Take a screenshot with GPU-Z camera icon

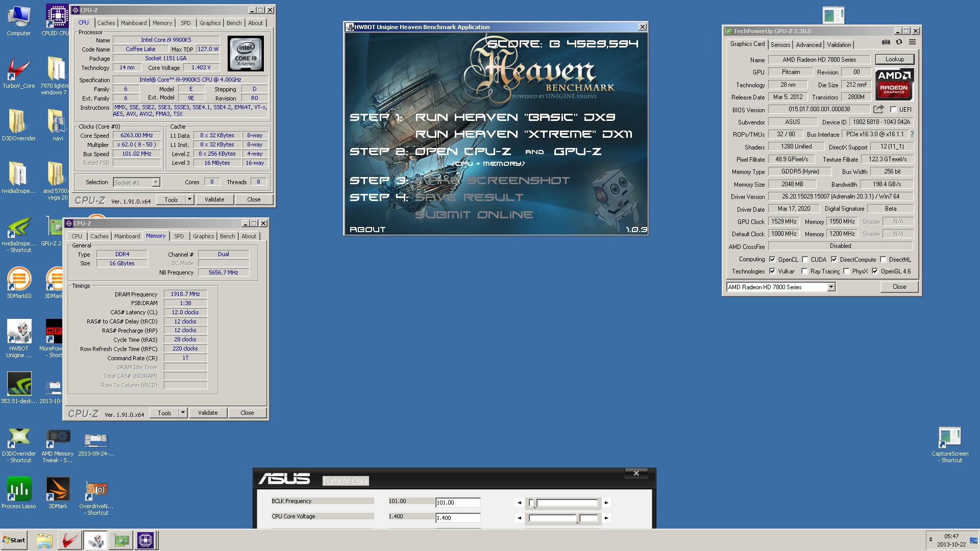click(886, 42)
